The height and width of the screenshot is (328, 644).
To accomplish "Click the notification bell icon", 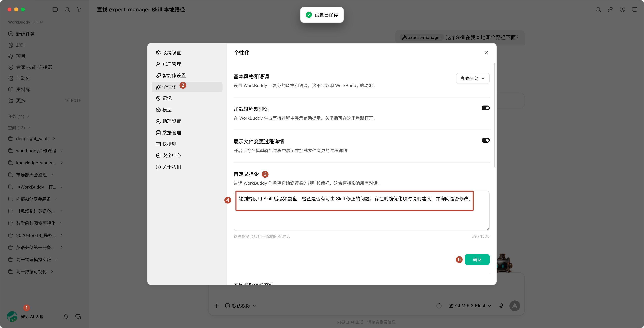I will click(x=66, y=317).
